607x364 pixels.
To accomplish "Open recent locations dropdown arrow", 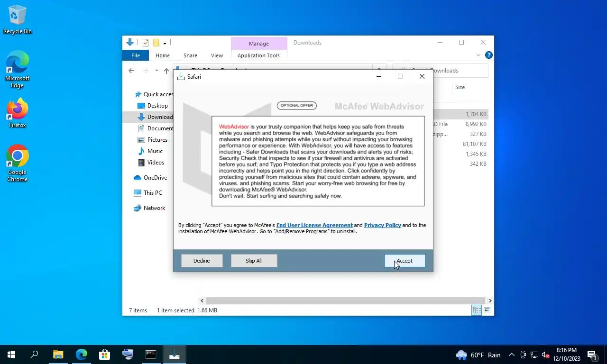I will pos(156,71).
